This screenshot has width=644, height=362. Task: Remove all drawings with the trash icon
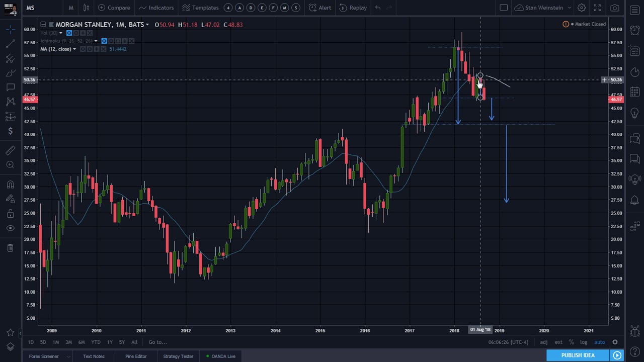[x=10, y=248]
